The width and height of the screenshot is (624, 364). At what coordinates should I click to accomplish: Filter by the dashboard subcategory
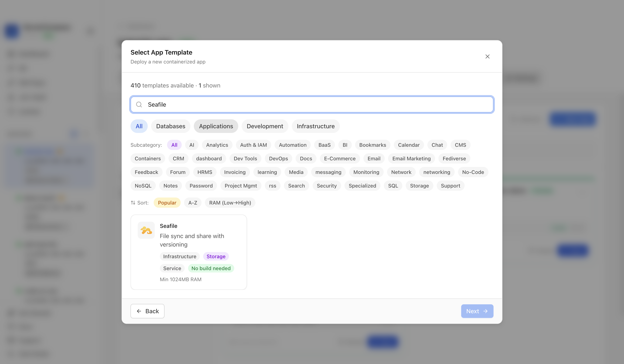(x=209, y=159)
